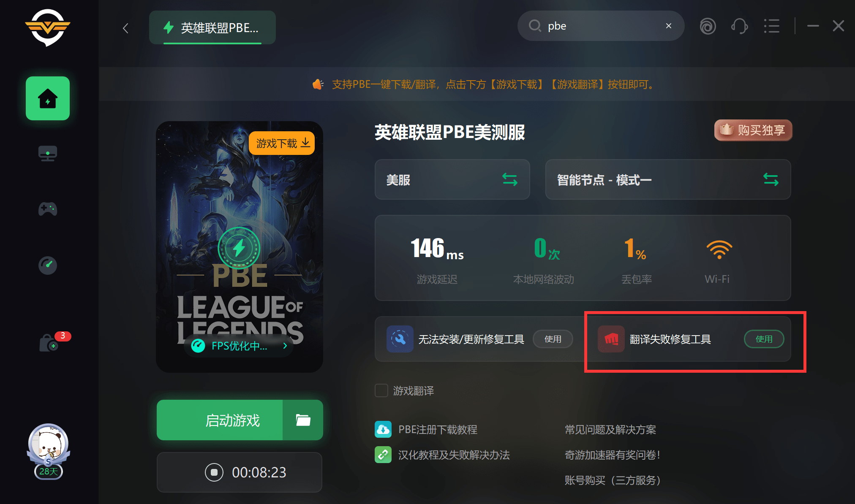Stop acceleration with the timer stop button
Viewport: 855px width, 504px height.
(214, 472)
